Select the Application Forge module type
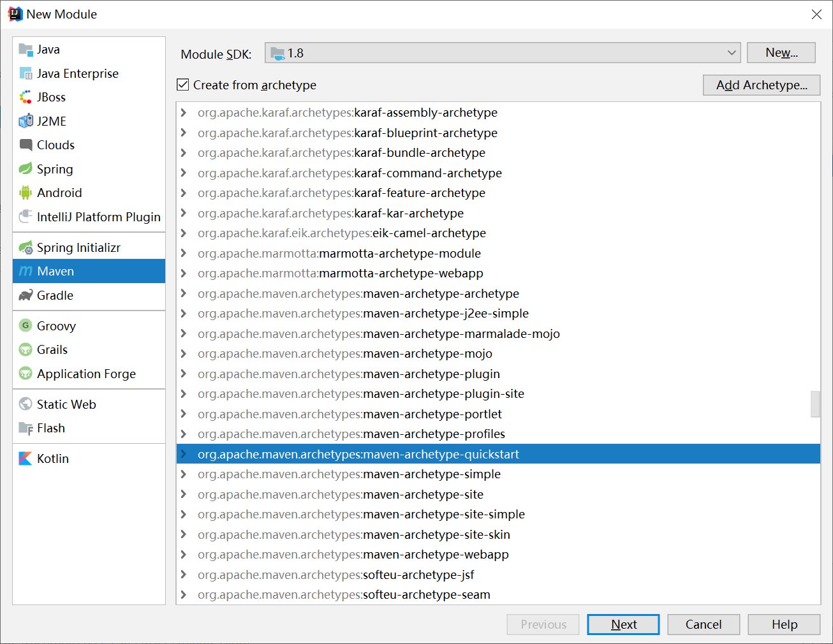This screenshot has width=833, height=644. tap(89, 374)
